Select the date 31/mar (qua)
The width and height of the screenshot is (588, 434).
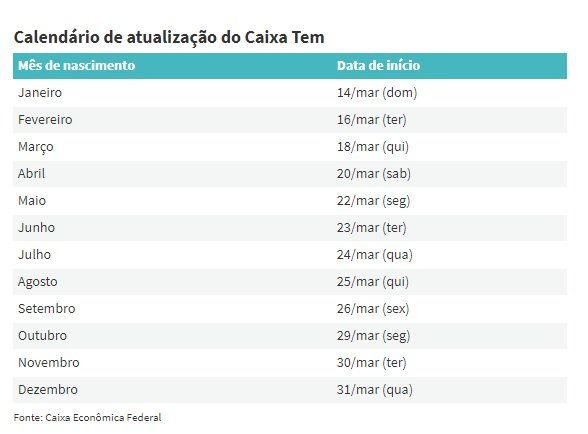[375, 390]
